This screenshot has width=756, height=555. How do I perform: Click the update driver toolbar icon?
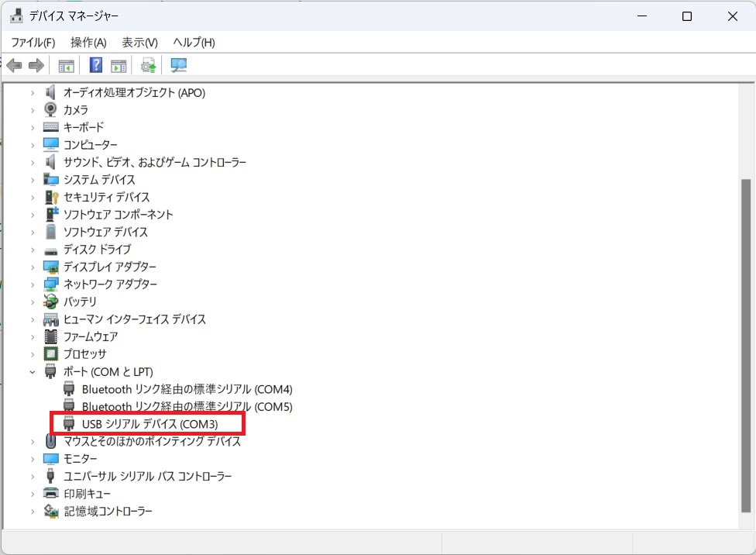click(x=149, y=65)
